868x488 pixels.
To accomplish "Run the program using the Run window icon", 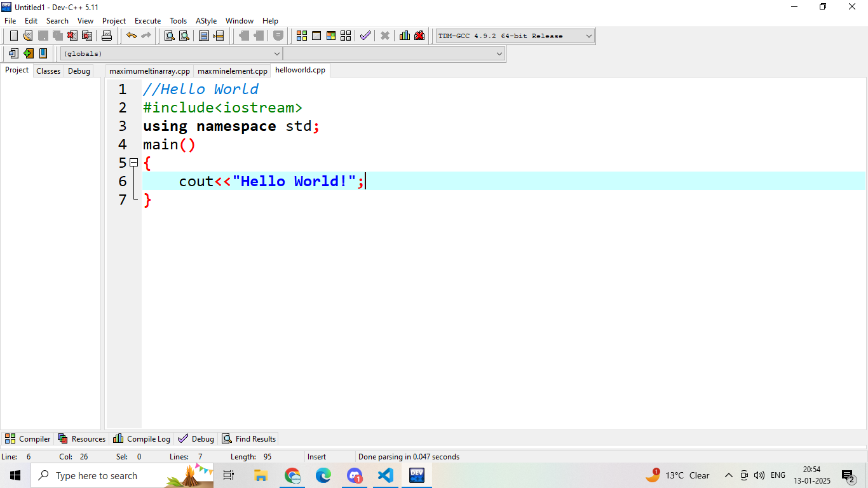I will [316, 36].
